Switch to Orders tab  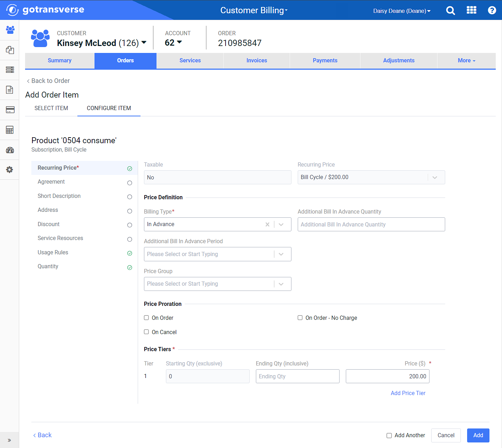coord(125,61)
